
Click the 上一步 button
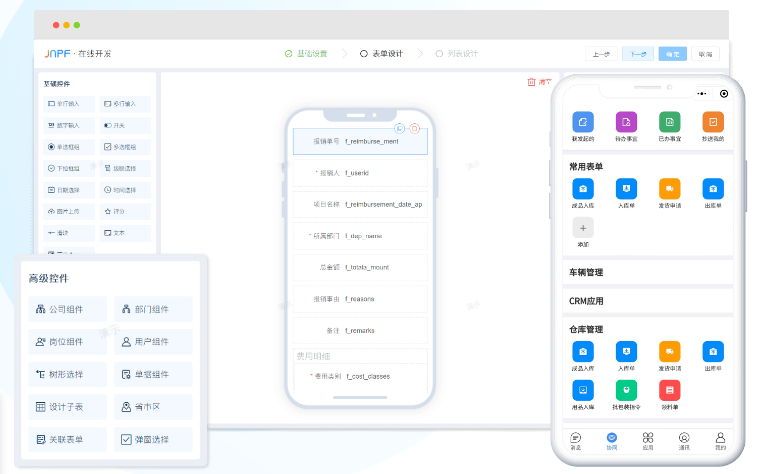pos(601,54)
